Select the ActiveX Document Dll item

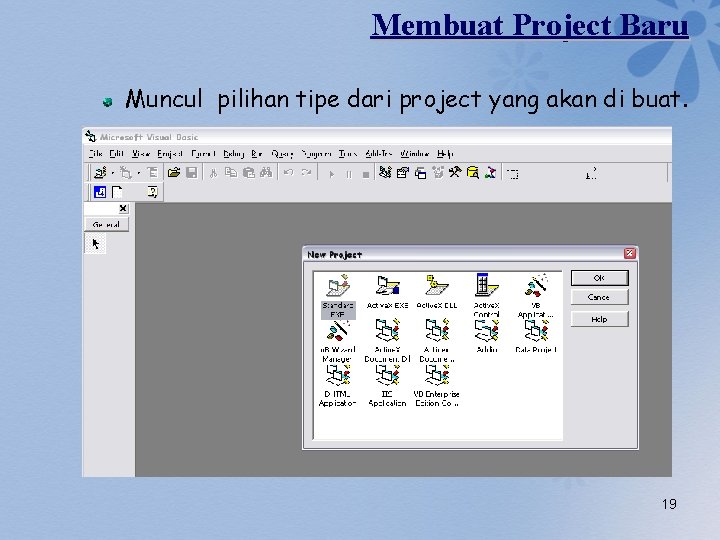388,341
